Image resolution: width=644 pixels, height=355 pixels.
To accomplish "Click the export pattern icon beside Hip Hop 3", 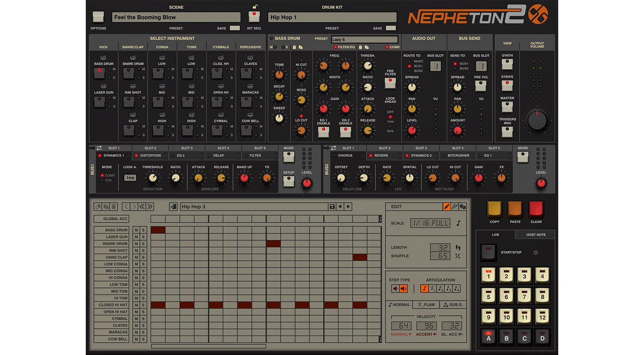I will coord(173,206).
